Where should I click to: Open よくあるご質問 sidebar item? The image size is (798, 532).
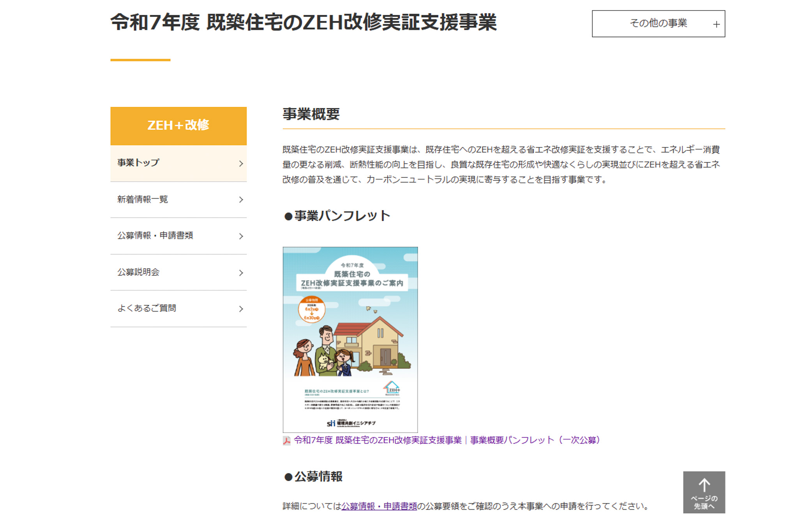tap(147, 308)
